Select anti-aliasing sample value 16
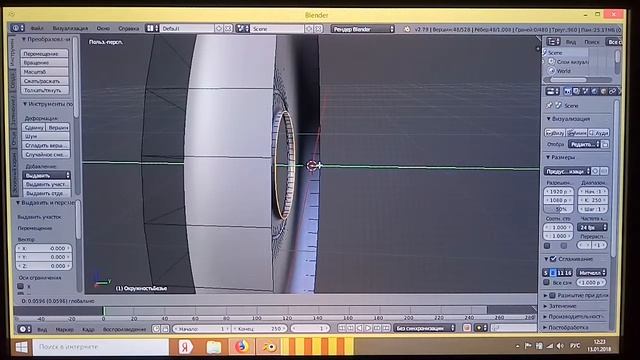The image size is (640, 360). click(x=569, y=273)
